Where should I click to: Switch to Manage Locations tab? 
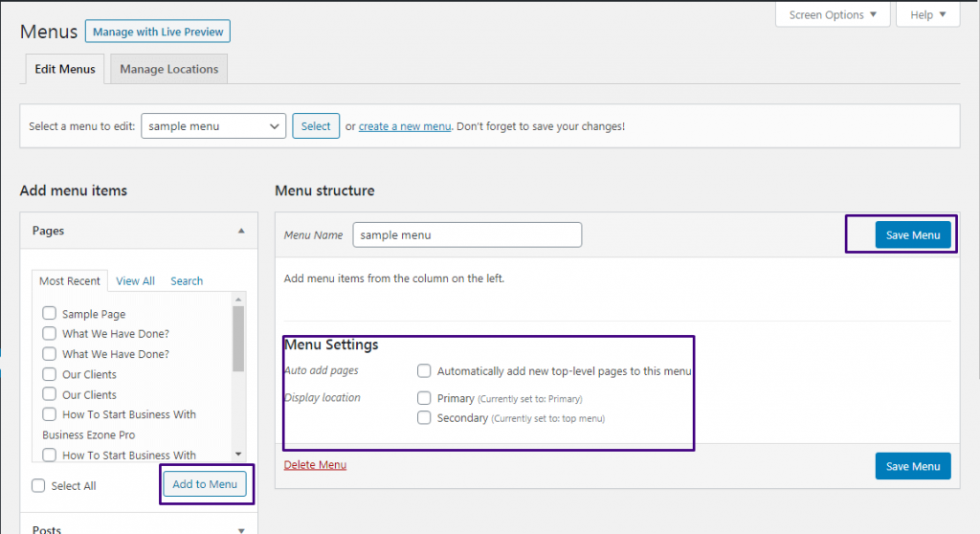click(169, 69)
